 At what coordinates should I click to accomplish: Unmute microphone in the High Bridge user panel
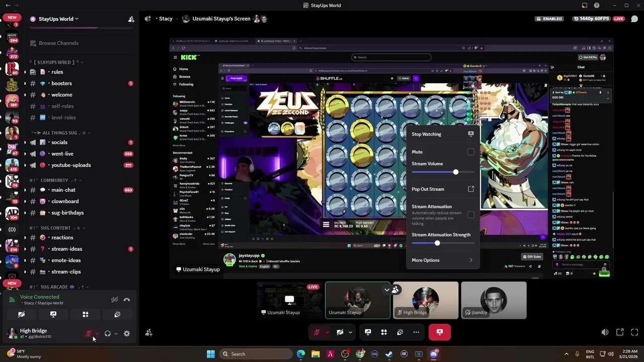coord(89,333)
